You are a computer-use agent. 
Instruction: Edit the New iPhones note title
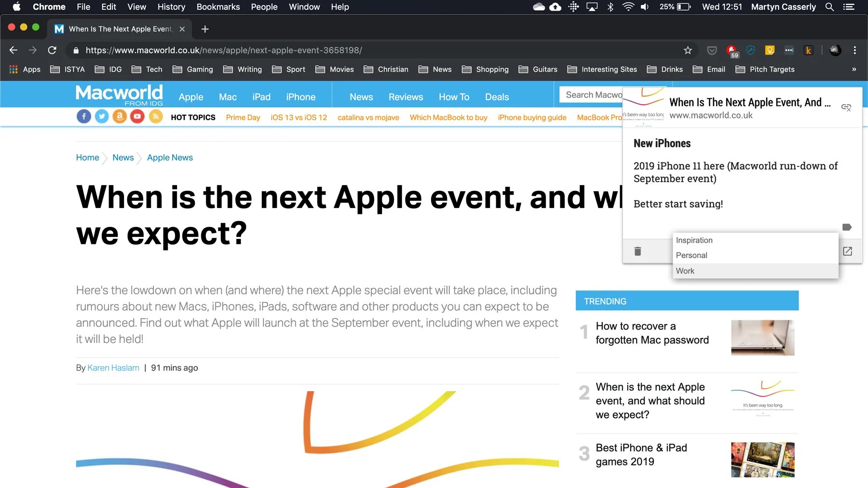click(x=662, y=143)
